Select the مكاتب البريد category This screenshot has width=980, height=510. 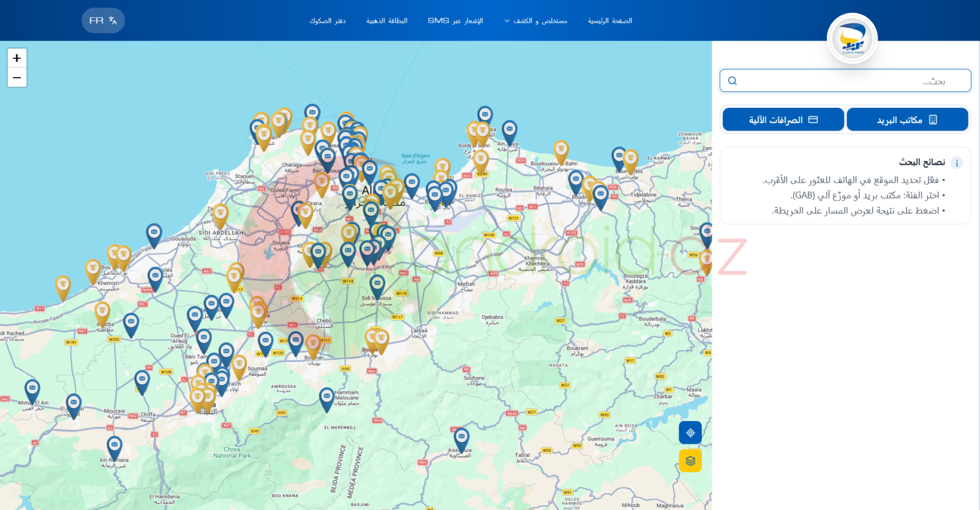pyautogui.click(x=907, y=120)
